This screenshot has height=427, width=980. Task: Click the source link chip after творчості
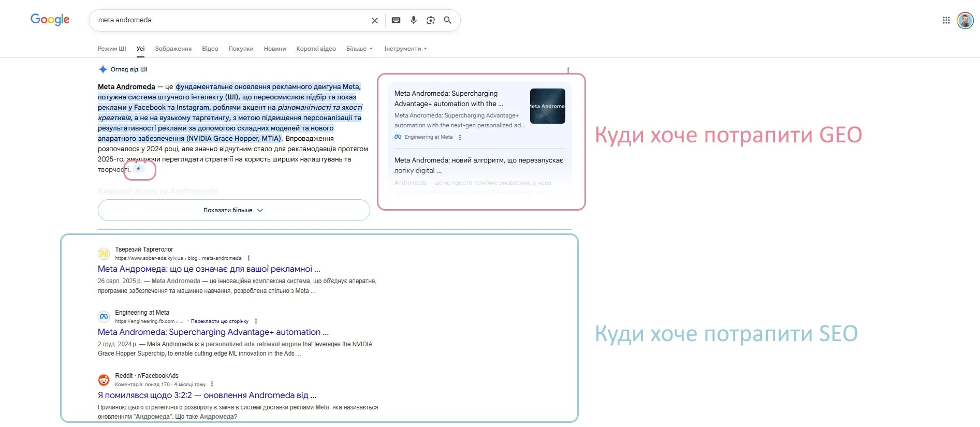tap(138, 169)
